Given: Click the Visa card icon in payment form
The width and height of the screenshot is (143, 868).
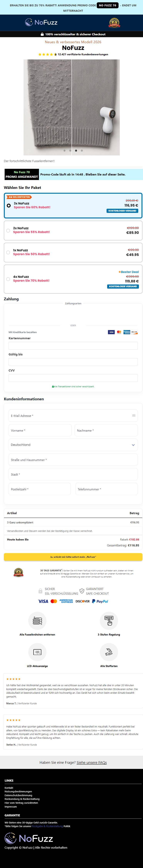Looking at the screenshot, I should [x=111, y=332].
